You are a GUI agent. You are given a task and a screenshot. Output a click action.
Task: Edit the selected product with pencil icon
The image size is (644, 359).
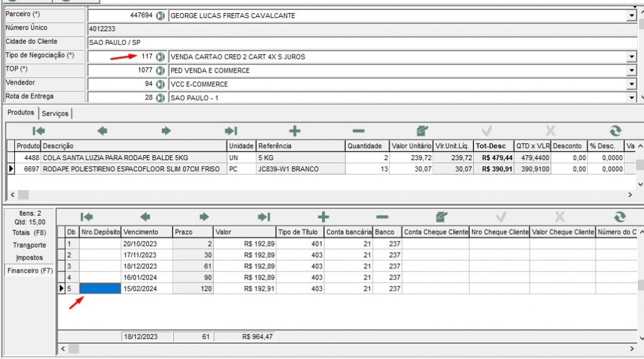(422, 131)
